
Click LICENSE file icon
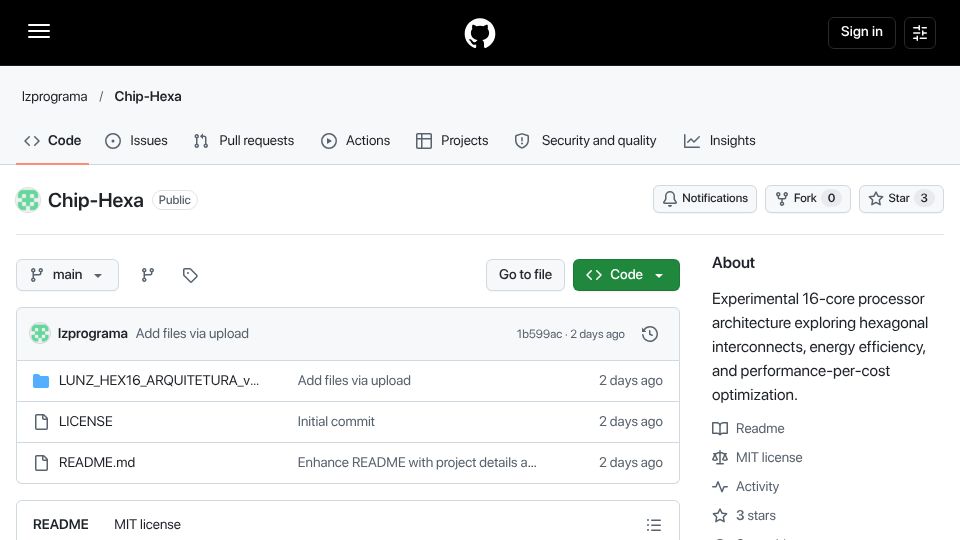[41, 422]
